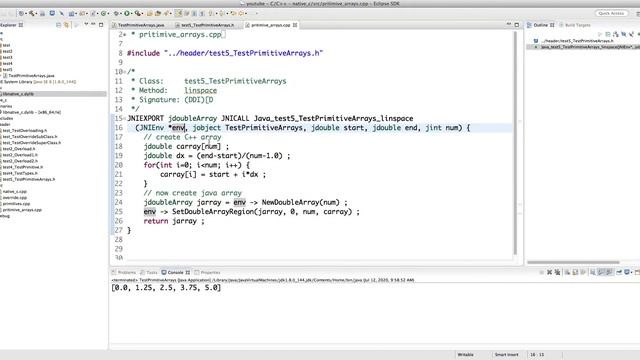Expand folded header comment on line 2
This screenshot has height=360, width=640.
(124, 35)
